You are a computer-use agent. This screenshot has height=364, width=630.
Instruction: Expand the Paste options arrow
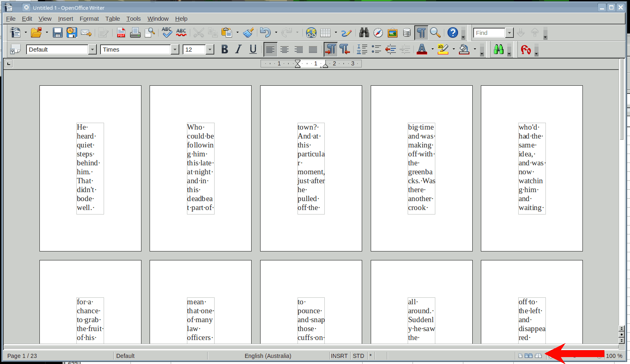coord(237,32)
